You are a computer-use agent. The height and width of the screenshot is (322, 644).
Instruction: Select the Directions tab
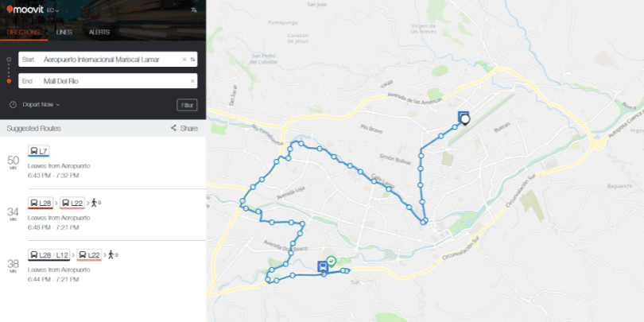24,33
